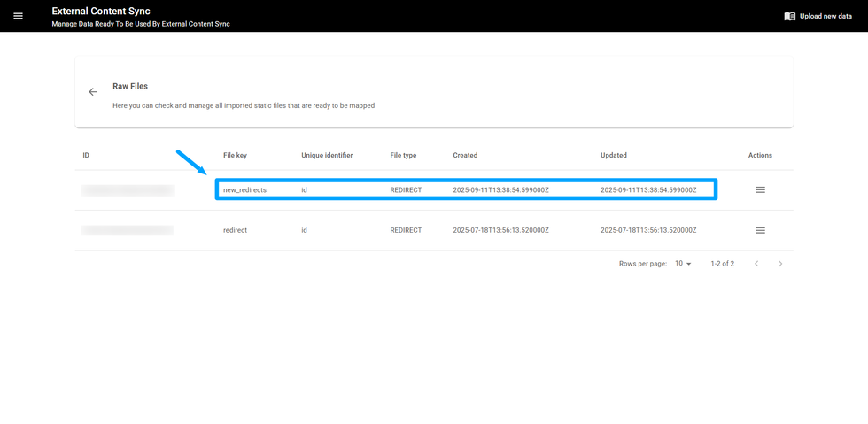Open actions menu for new_redirects row
This screenshot has height=424, width=868.
coord(761,189)
